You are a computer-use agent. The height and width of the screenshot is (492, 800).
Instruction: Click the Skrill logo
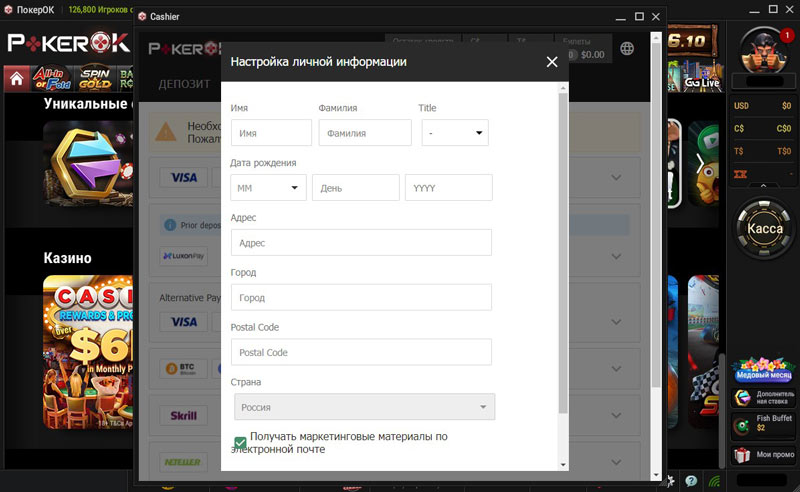tap(184, 415)
